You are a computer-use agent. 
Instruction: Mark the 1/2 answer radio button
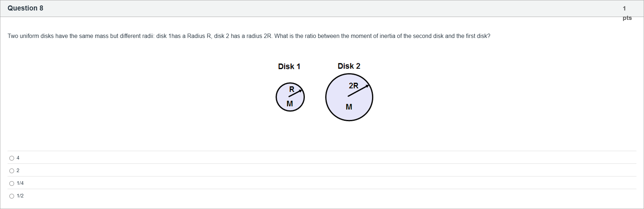(x=12, y=196)
